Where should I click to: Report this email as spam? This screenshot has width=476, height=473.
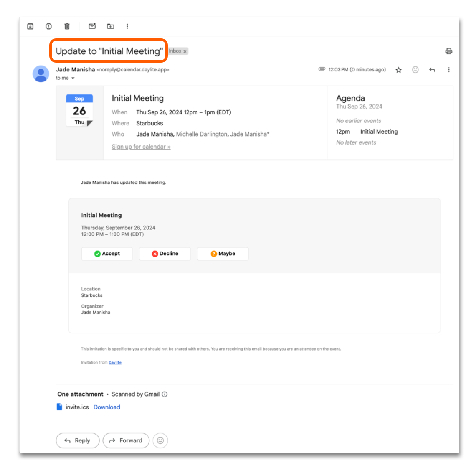tap(48, 26)
